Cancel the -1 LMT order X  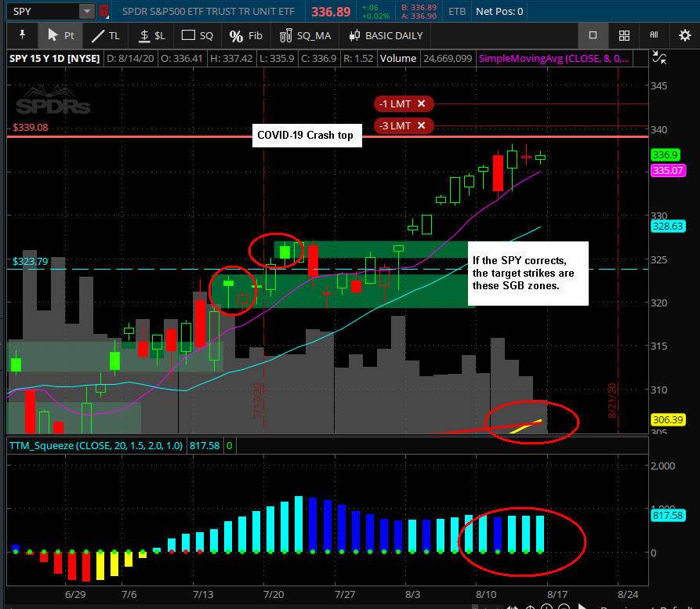[x=421, y=103]
